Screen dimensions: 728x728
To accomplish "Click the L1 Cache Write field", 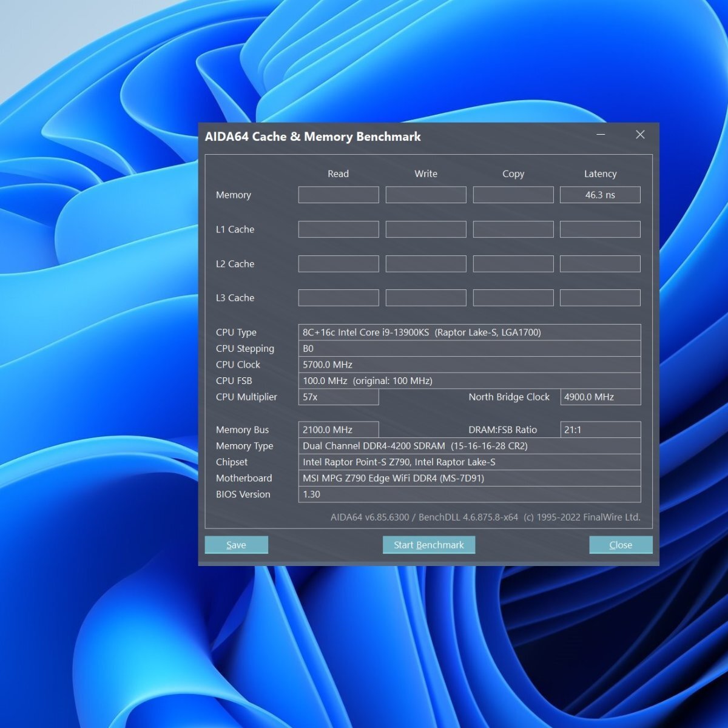I will click(x=426, y=229).
